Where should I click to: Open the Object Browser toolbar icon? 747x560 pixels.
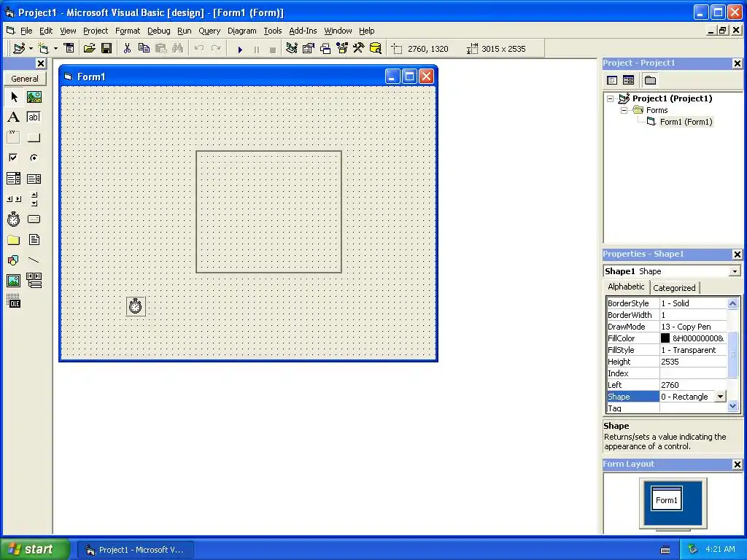(x=342, y=48)
